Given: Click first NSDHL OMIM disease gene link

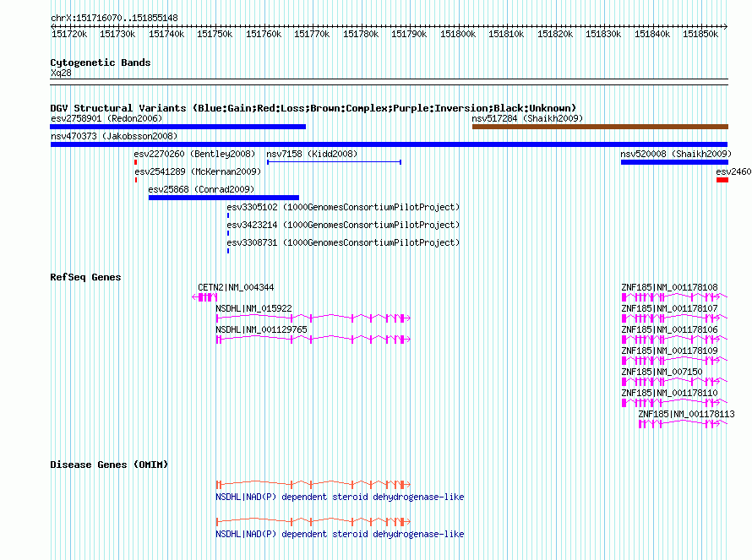Looking at the screenshot, I should point(340,497).
